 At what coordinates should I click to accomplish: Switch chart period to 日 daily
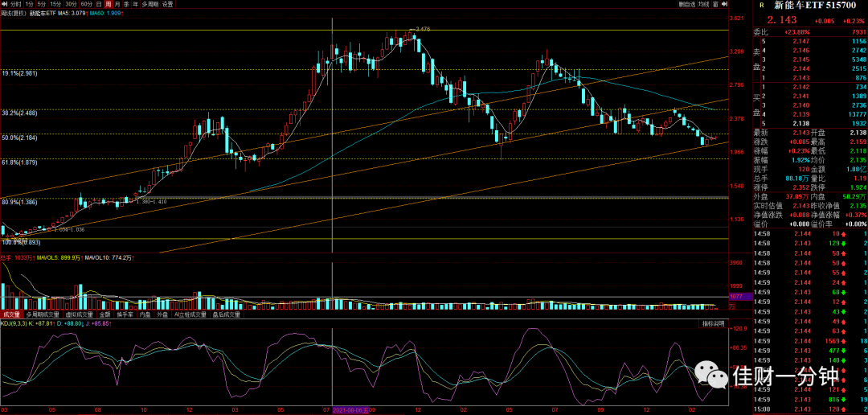coord(99,5)
